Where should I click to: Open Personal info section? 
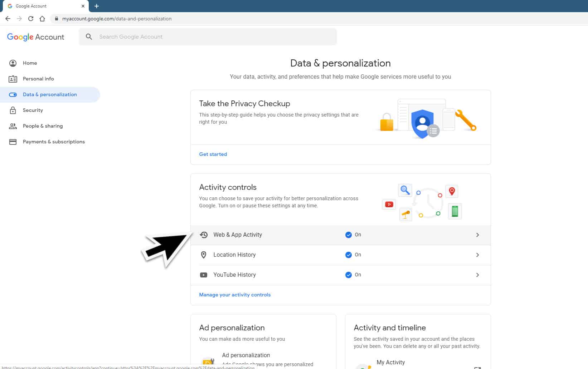50,79
